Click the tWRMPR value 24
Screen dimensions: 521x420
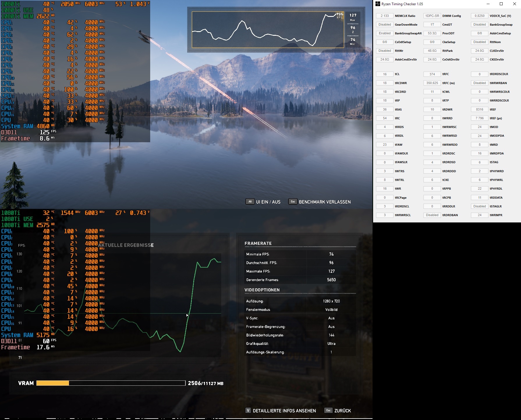(x=479, y=215)
